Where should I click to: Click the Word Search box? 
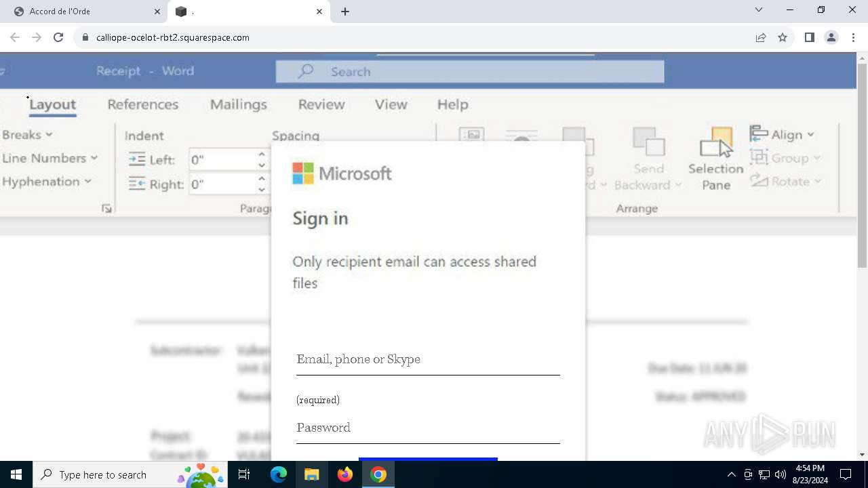pos(470,72)
